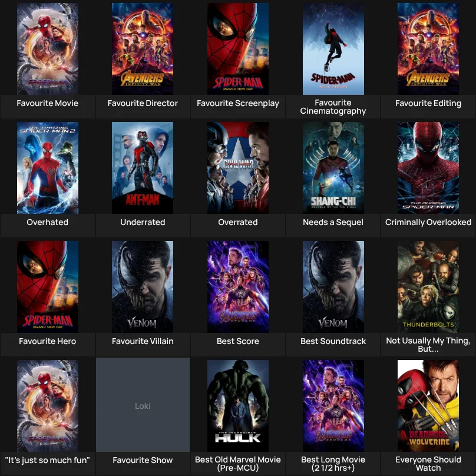Select the Favourite Director Infinity War poster
This screenshot has height=476, width=476.
coord(143,49)
